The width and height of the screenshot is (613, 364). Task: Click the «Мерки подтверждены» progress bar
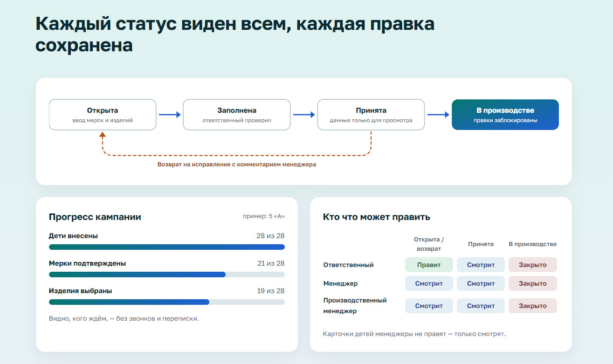point(167,275)
